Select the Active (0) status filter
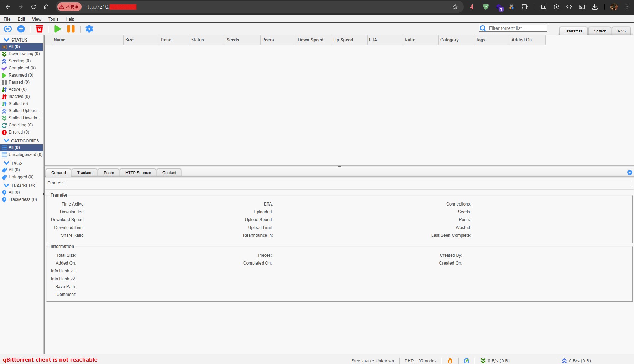 tap(21, 89)
